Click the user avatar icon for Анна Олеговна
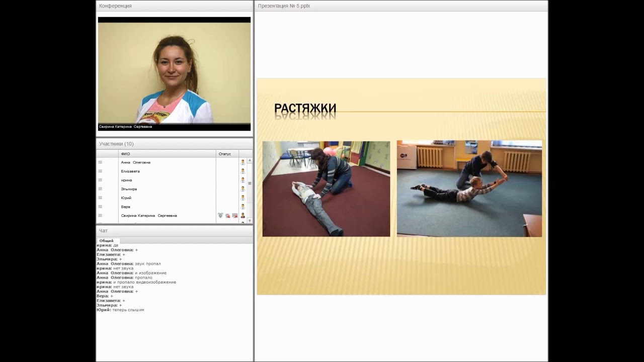 click(x=243, y=162)
